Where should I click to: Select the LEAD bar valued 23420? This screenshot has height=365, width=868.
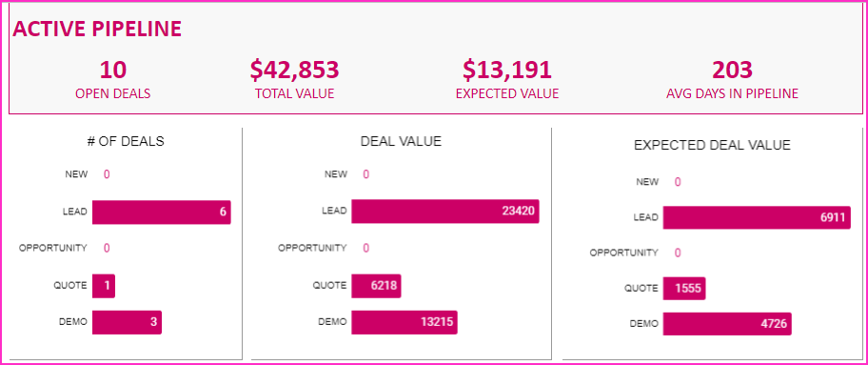(x=445, y=212)
